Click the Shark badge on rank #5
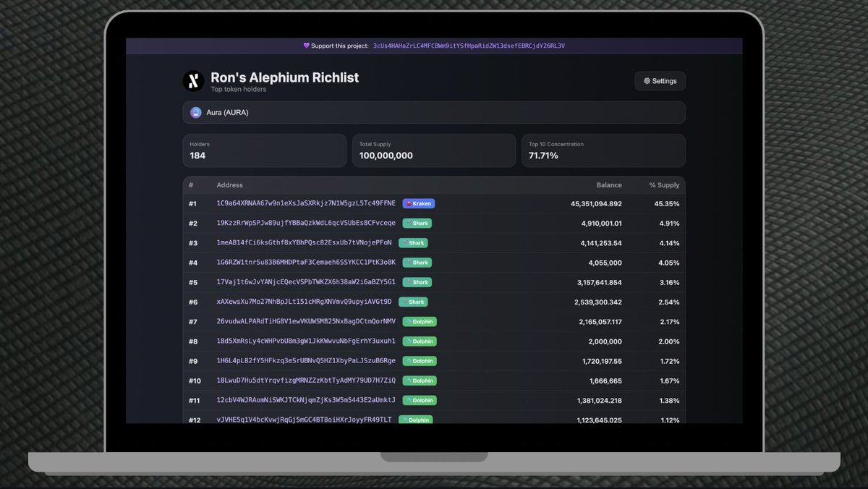The width and height of the screenshot is (868, 489). 417,282
